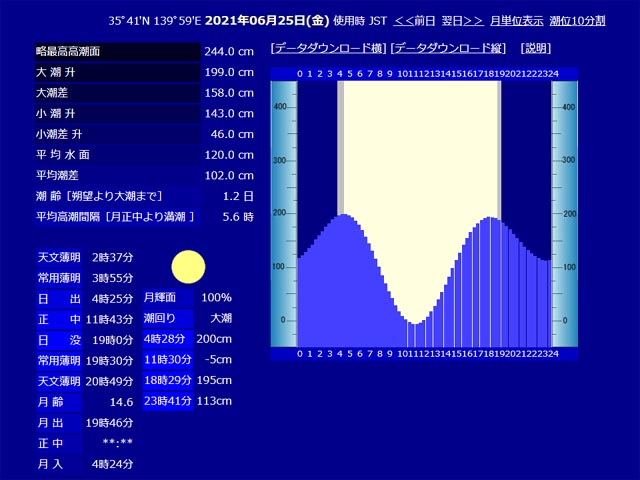Click the 略最高高潮面 row header
Image resolution: width=640 pixels, height=480 pixels.
[118, 51]
